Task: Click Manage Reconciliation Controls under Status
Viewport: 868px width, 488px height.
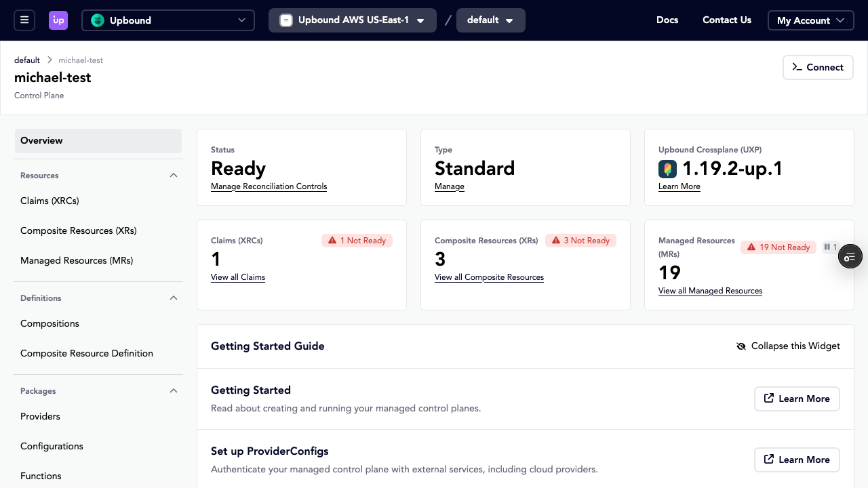Action: coord(269,186)
